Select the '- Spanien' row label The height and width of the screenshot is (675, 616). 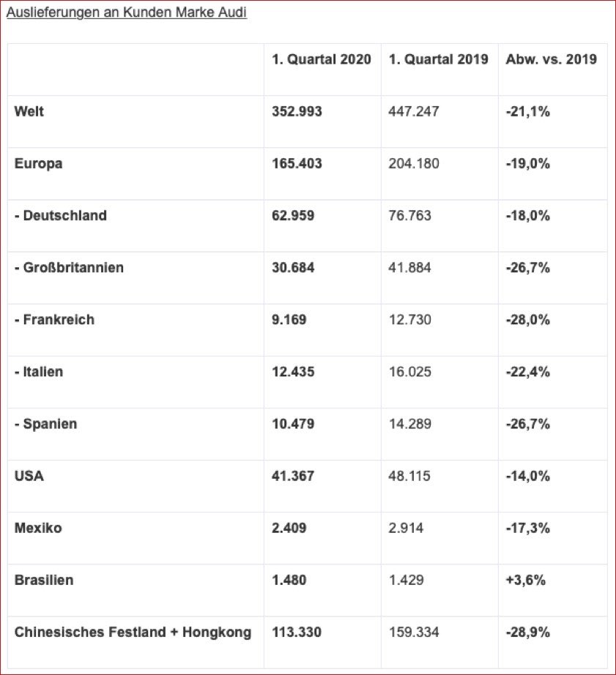pos(45,423)
